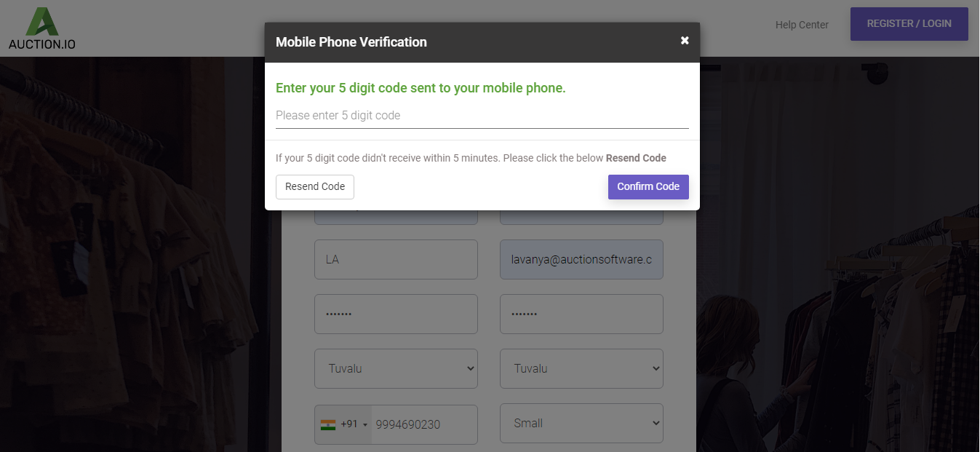The image size is (980, 452).
Task: Click the green 5 digit code heading
Action: point(421,88)
